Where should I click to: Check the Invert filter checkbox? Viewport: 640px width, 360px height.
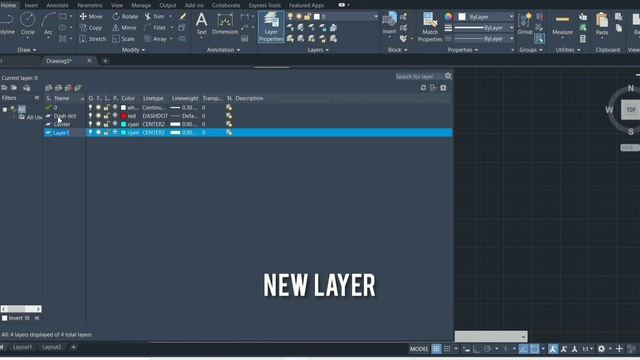tap(5, 318)
